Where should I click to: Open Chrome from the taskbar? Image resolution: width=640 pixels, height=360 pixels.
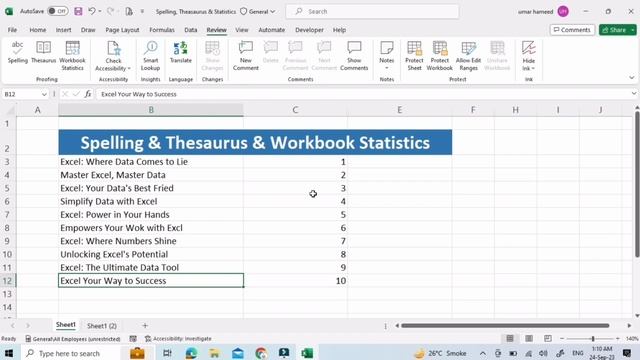(x=261, y=353)
